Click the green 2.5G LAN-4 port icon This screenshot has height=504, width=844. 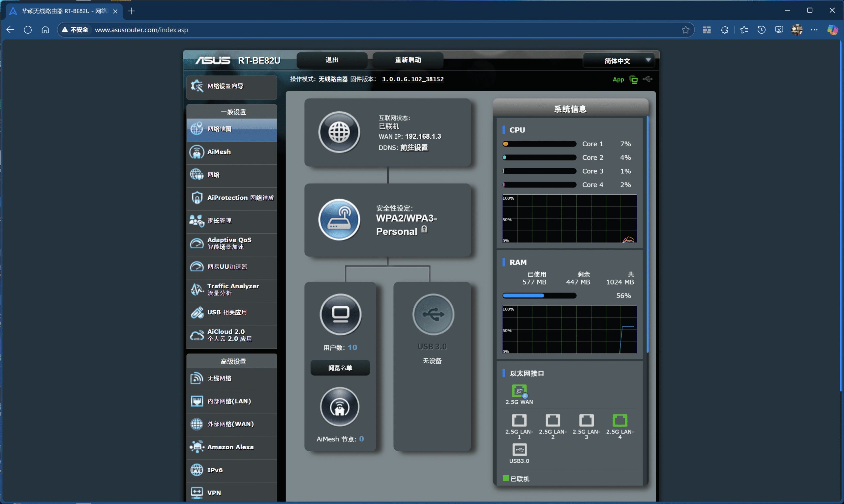click(x=620, y=420)
